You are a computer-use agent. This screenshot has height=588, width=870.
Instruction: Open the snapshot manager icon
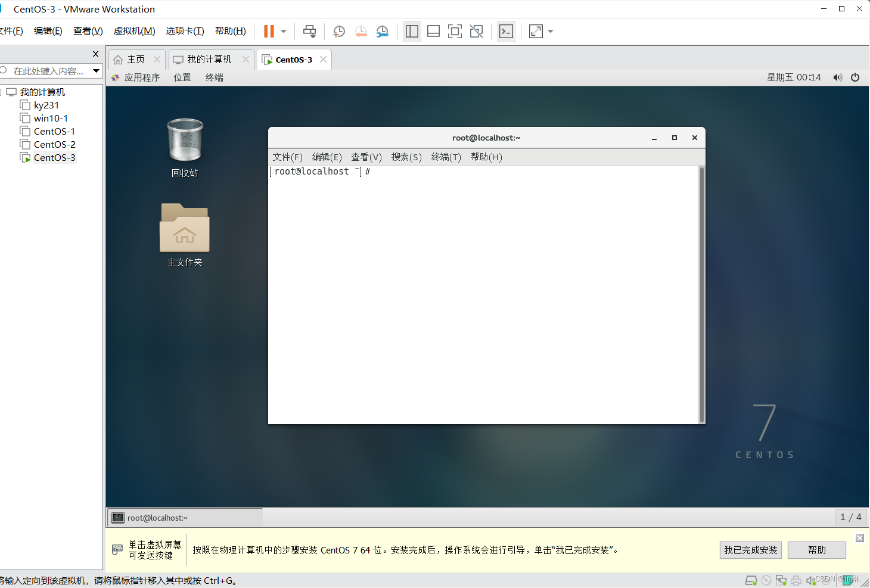click(x=383, y=32)
